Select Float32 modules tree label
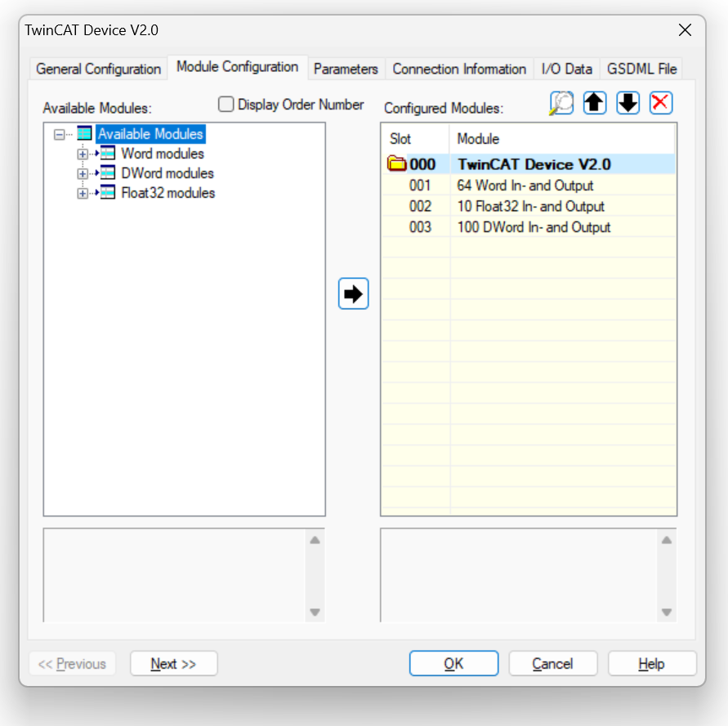The height and width of the screenshot is (726, 728). [x=168, y=193]
